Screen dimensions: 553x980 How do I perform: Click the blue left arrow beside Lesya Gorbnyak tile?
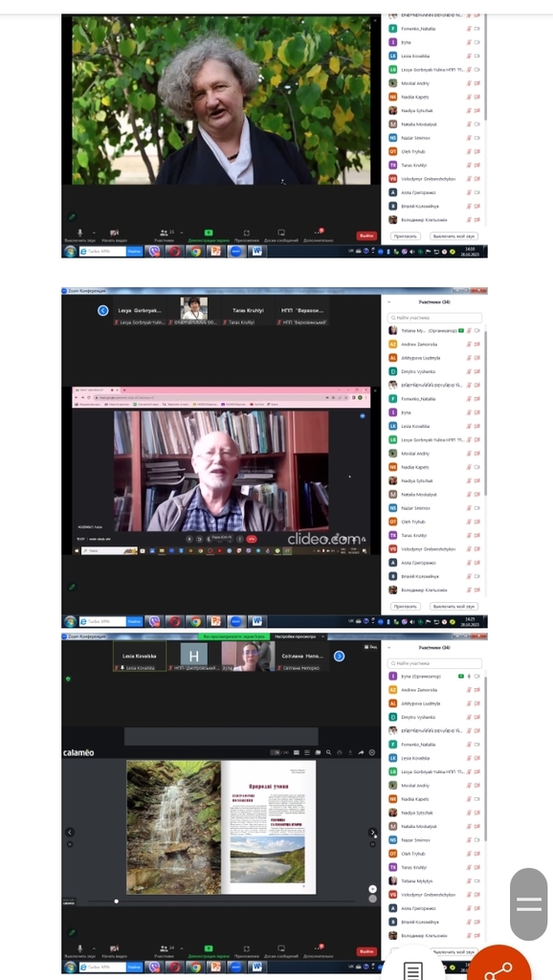click(x=103, y=311)
